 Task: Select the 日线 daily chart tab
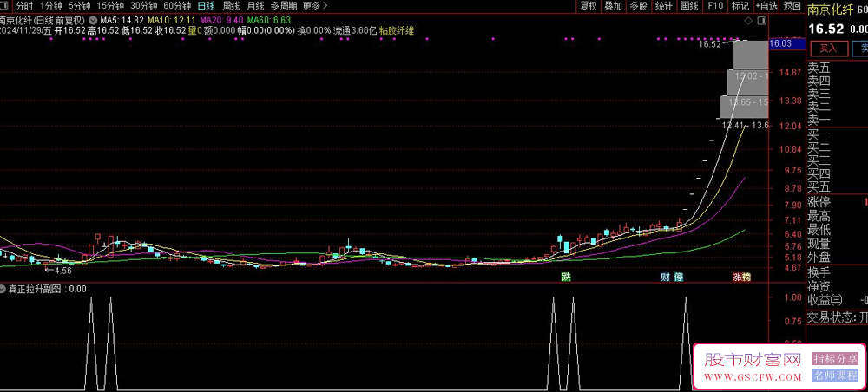[x=207, y=7]
